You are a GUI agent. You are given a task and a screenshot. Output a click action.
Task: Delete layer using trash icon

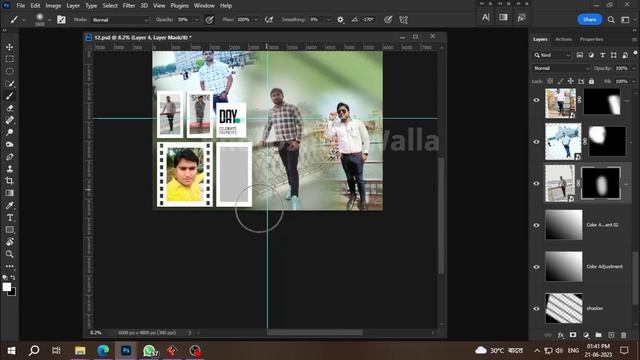click(x=624, y=335)
